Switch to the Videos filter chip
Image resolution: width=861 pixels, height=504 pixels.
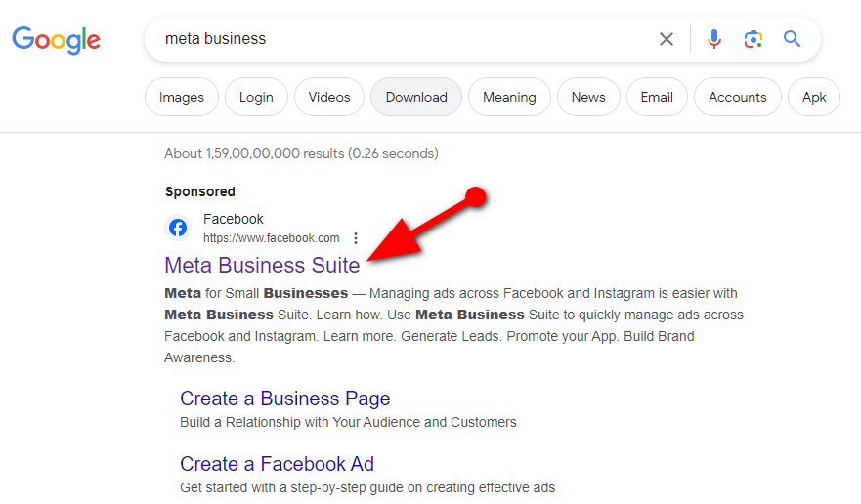coord(329,97)
